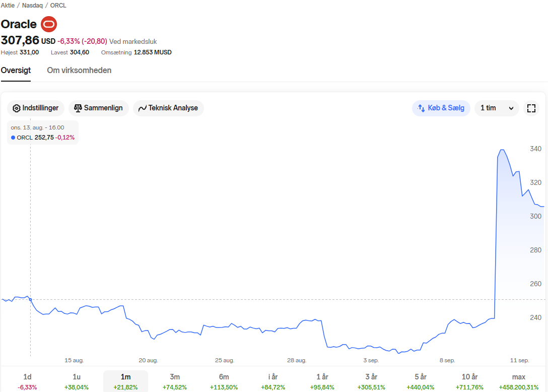Click the 340 axis label

click(x=535, y=149)
